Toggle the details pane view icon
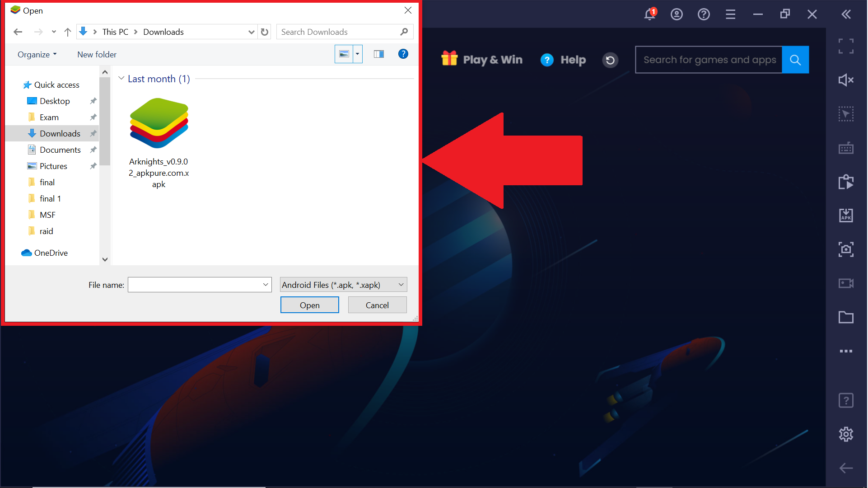The height and width of the screenshot is (488, 868). point(379,54)
